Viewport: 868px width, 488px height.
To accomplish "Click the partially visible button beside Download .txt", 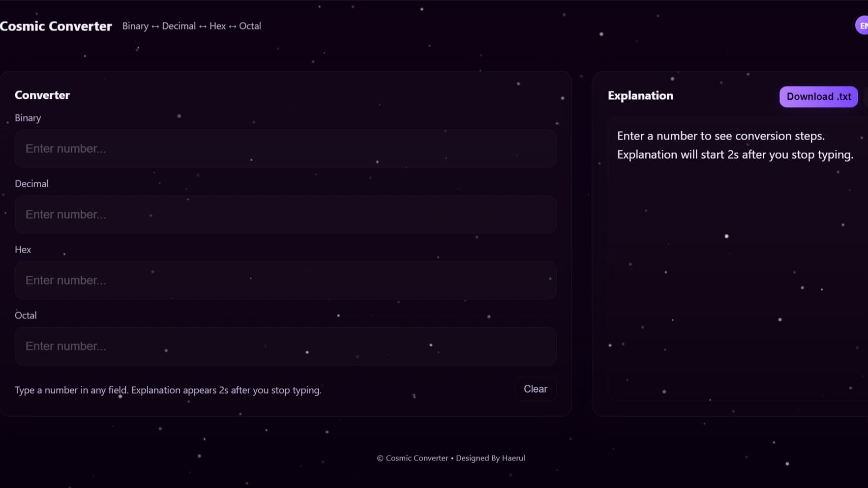I will (866, 96).
